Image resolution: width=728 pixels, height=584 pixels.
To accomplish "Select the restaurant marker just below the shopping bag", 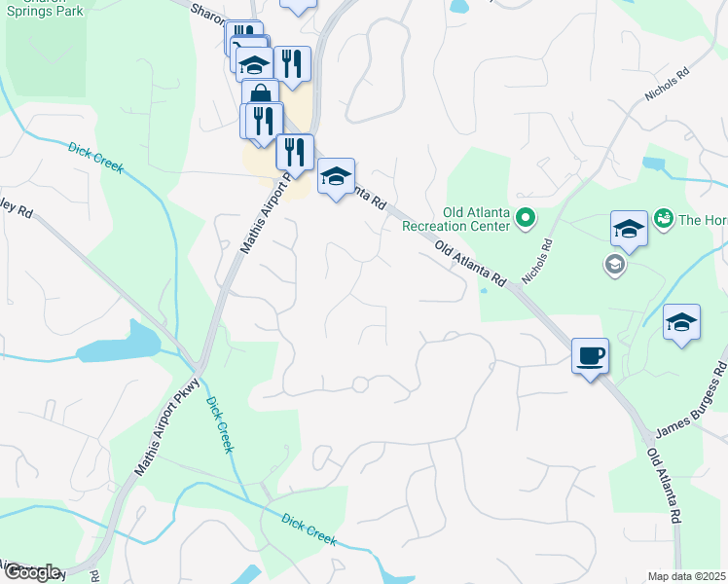I will coord(263,121).
